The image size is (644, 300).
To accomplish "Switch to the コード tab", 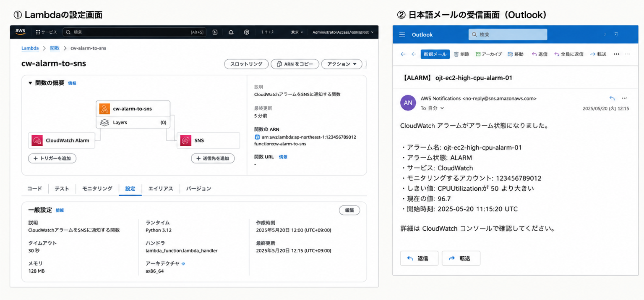I will (35, 189).
